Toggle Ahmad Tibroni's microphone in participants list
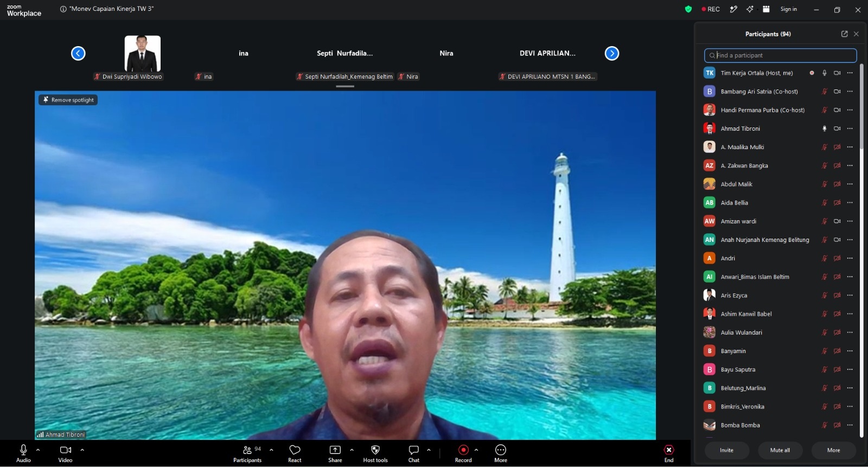Viewport: 868px width, 467px height. tap(824, 129)
